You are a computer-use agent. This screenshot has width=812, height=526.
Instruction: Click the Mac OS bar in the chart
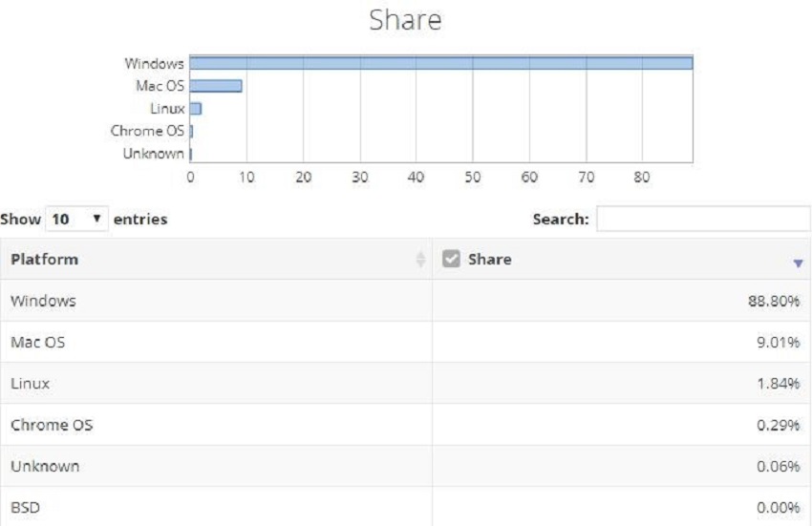coord(215,86)
